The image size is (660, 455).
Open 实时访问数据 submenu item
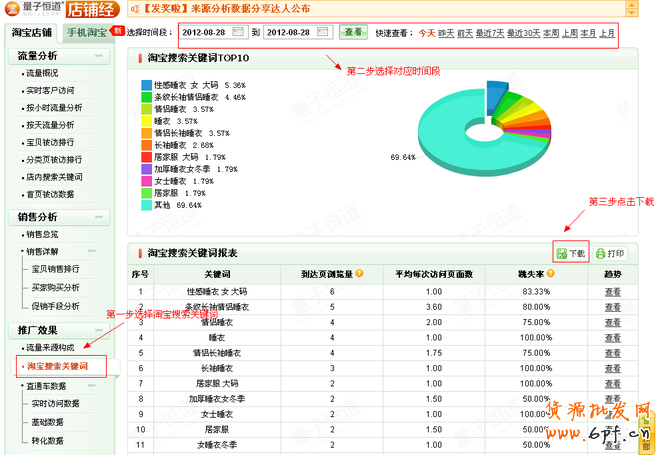[56, 403]
